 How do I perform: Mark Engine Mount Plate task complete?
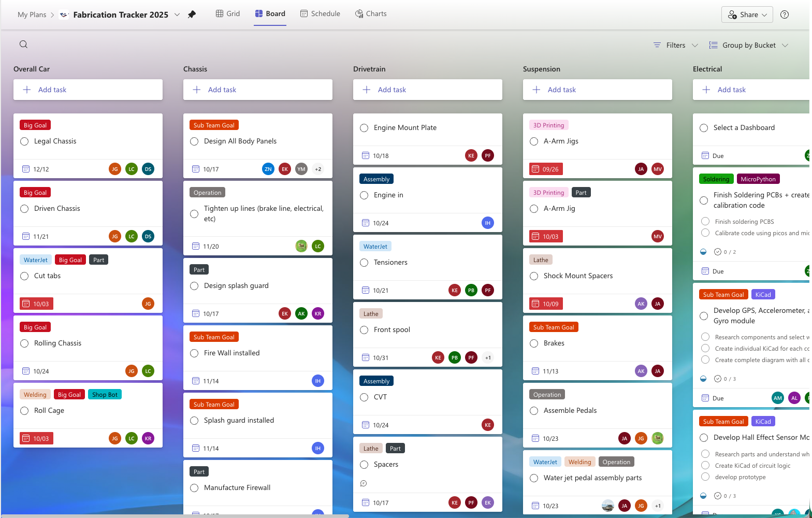point(364,128)
